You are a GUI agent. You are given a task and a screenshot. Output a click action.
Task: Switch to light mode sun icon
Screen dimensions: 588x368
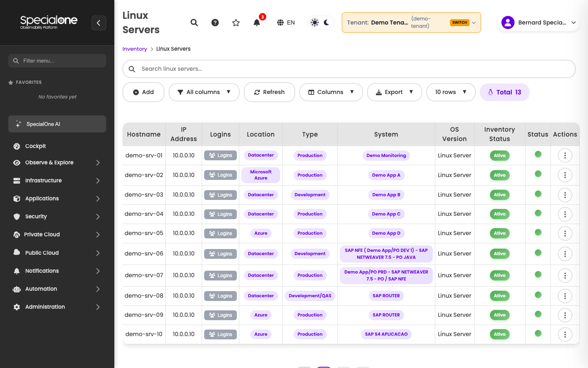point(314,22)
